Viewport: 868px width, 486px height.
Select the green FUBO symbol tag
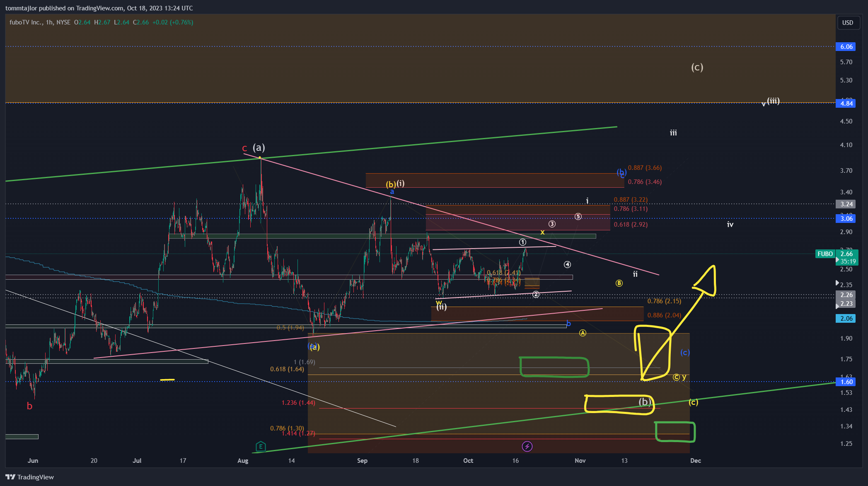[x=825, y=254]
